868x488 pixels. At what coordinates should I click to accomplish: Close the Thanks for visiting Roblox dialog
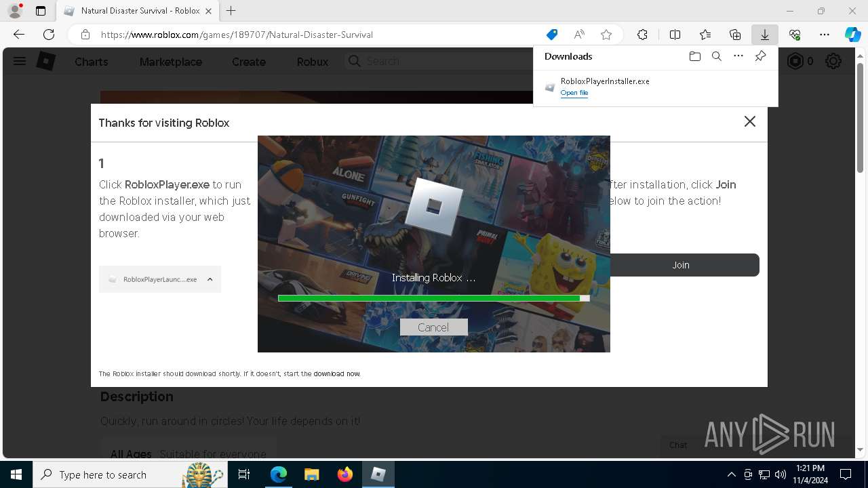point(749,121)
